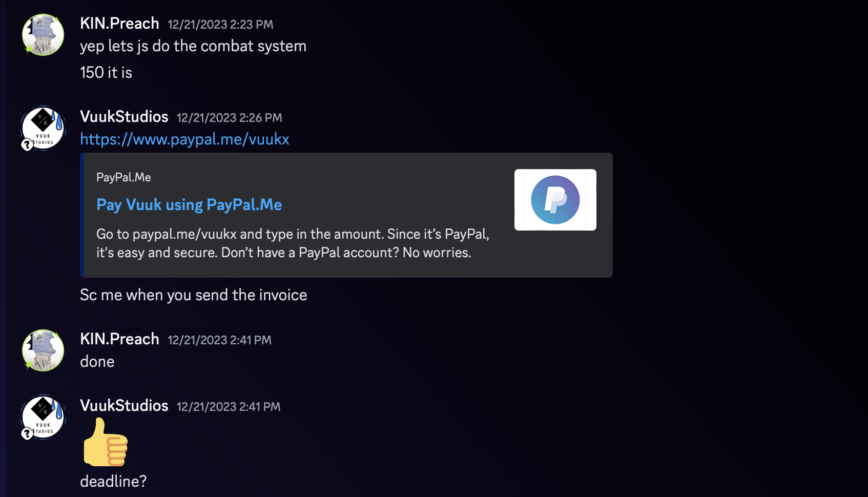Click the VuukStudios username at 2:26 PM
The width and height of the screenshot is (868, 497).
click(x=124, y=117)
